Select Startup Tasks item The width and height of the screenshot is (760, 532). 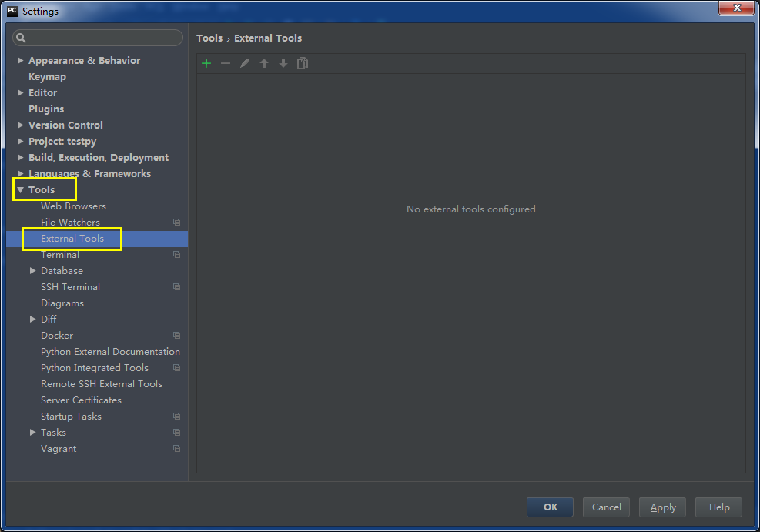71,417
